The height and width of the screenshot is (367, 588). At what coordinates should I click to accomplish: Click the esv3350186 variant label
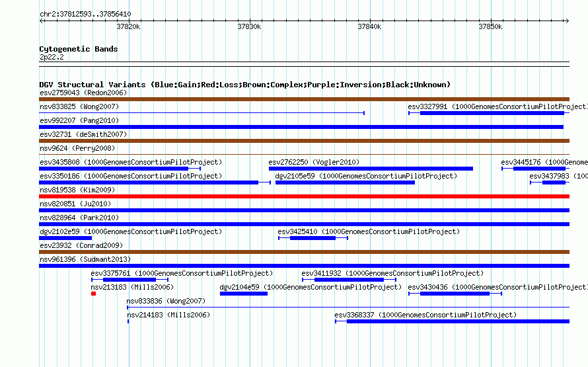point(131,176)
